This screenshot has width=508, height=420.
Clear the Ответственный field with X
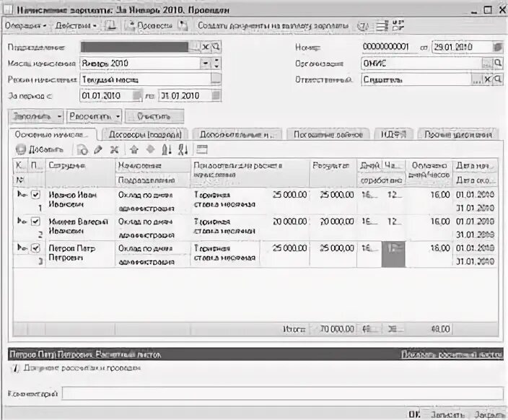click(487, 79)
